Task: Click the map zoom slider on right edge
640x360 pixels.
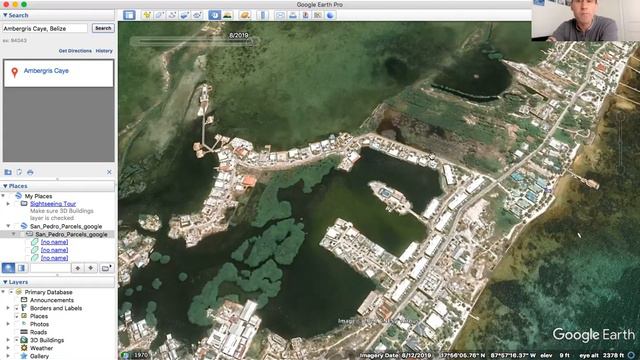Action: [x=621, y=143]
